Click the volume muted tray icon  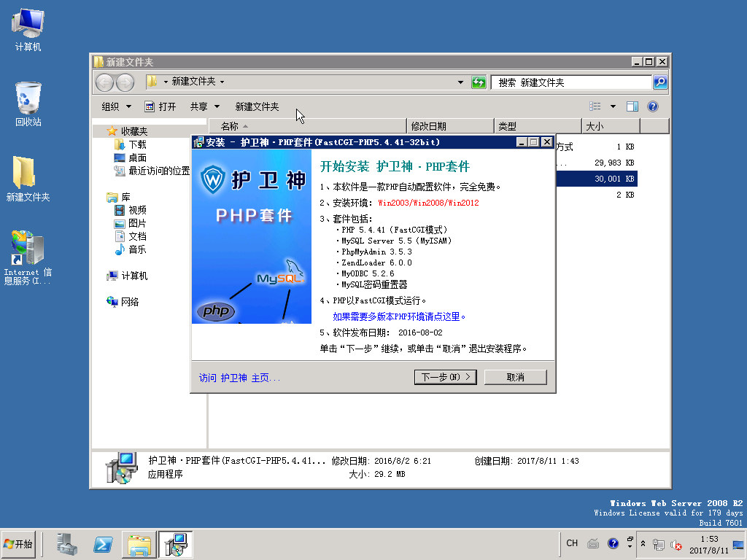[x=675, y=544]
